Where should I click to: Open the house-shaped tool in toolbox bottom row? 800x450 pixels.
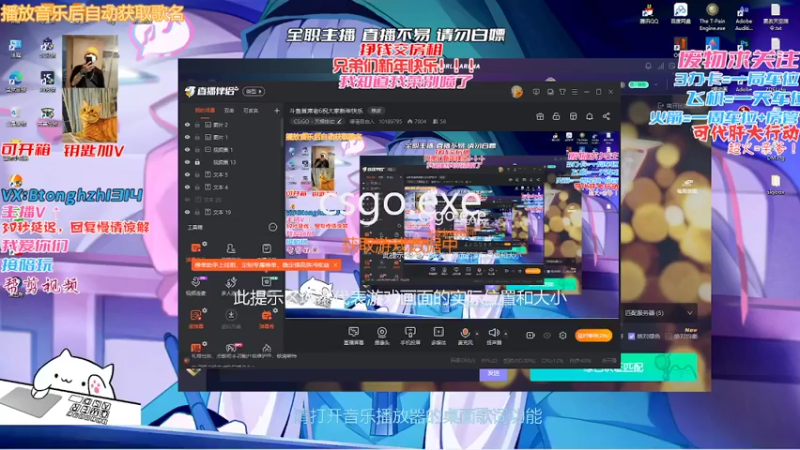266,349
